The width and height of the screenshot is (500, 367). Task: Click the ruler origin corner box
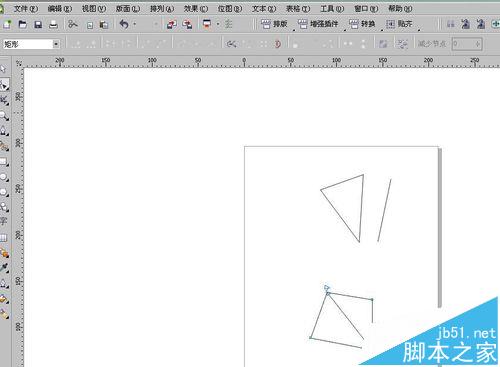pyautogui.click(x=19, y=63)
